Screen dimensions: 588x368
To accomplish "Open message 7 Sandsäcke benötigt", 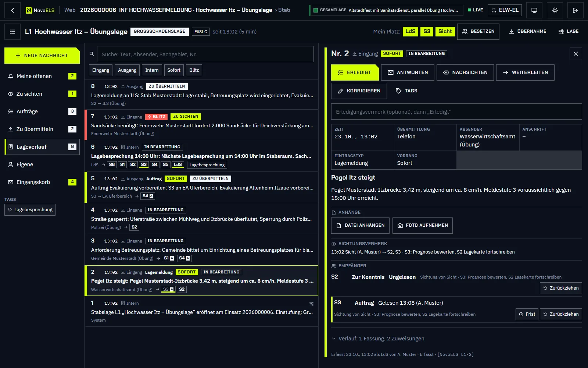I will (x=201, y=125).
